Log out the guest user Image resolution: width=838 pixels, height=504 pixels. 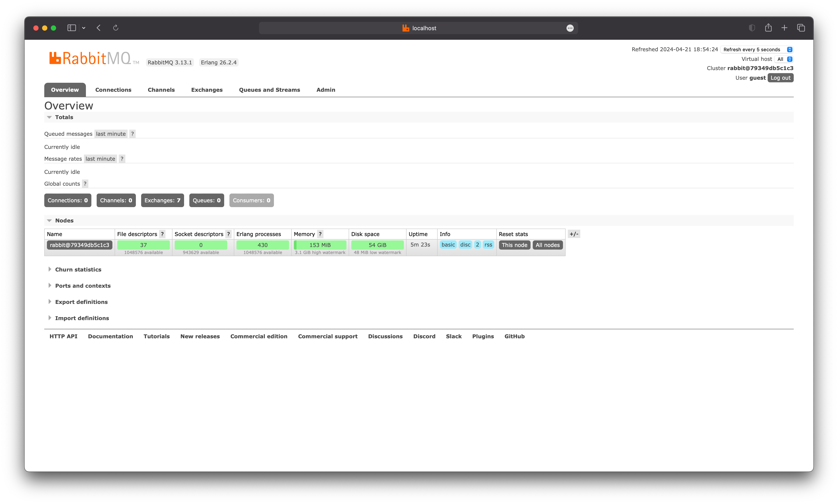pyautogui.click(x=780, y=78)
